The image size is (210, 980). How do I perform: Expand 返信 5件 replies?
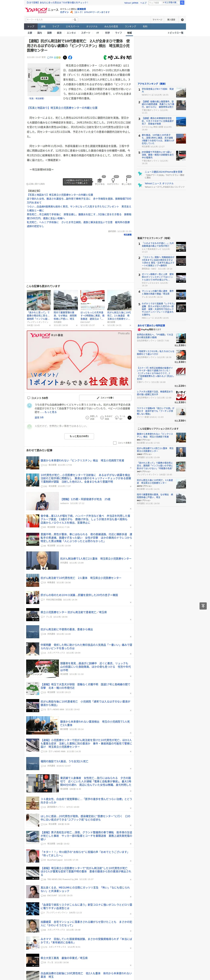click(x=39, y=418)
